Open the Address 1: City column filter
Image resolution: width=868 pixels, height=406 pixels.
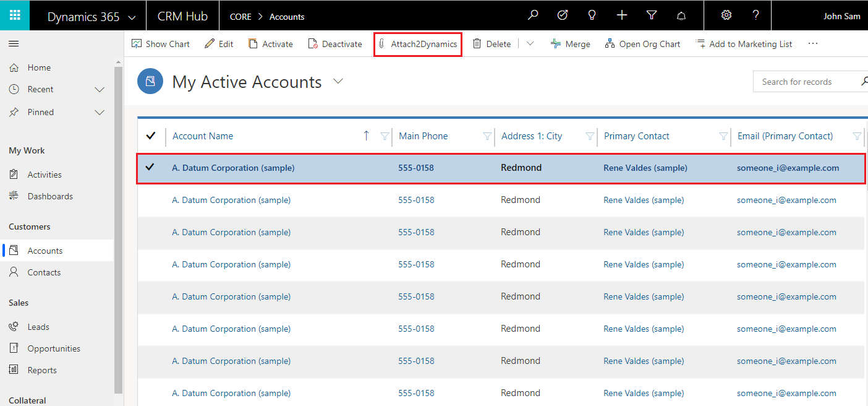pyautogui.click(x=590, y=136)
